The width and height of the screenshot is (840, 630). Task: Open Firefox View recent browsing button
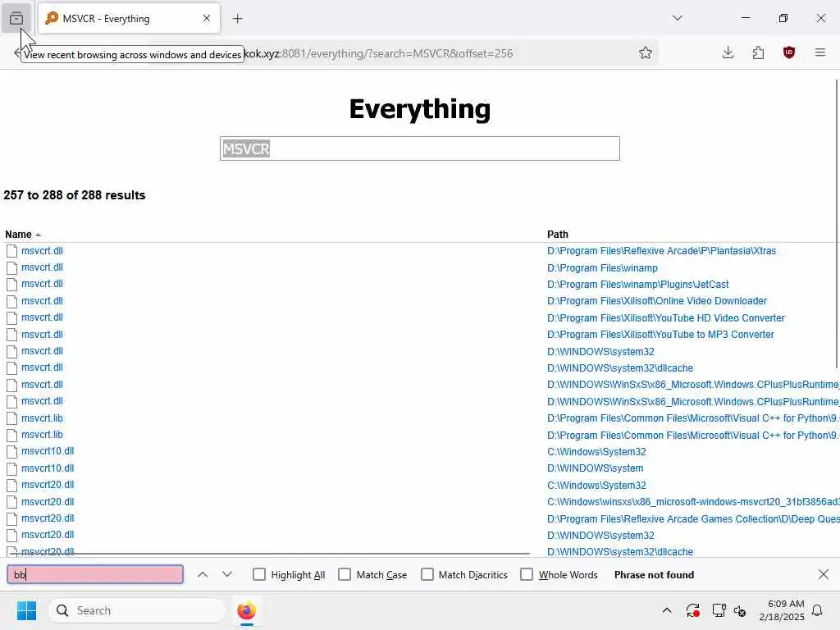coord(16,18)
